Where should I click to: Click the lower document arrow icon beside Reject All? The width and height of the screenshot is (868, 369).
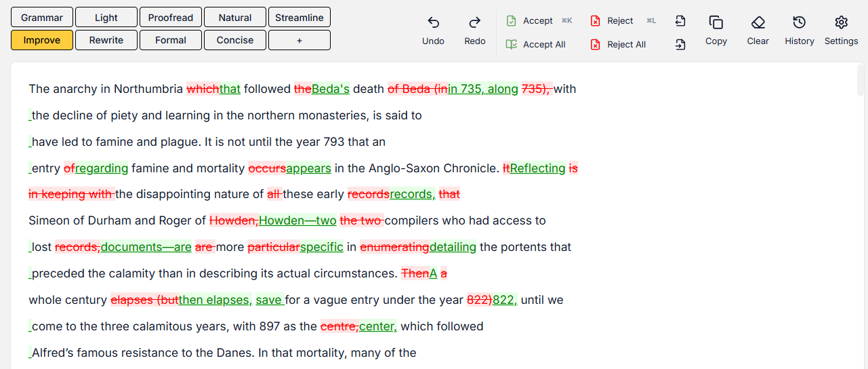[680, 45]
